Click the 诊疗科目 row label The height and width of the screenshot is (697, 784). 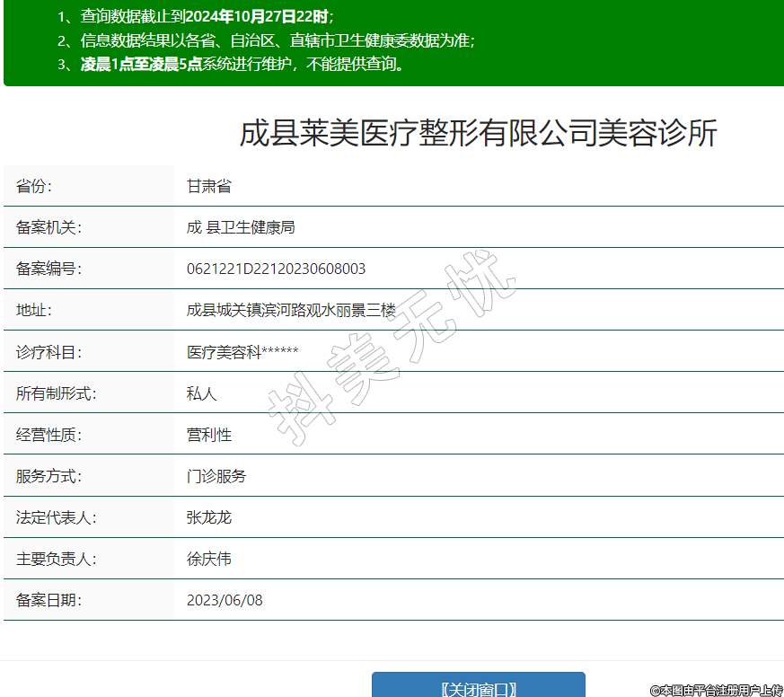pos(48,352)
